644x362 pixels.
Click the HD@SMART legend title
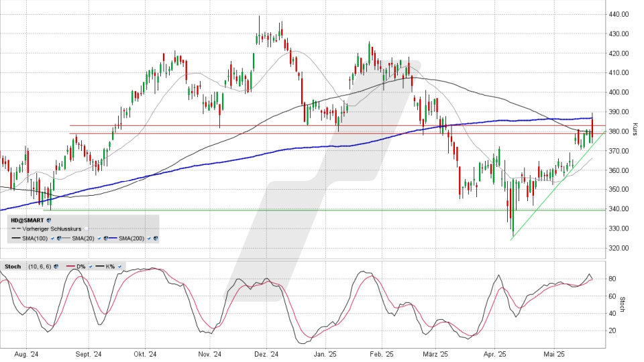coord(27,221)
